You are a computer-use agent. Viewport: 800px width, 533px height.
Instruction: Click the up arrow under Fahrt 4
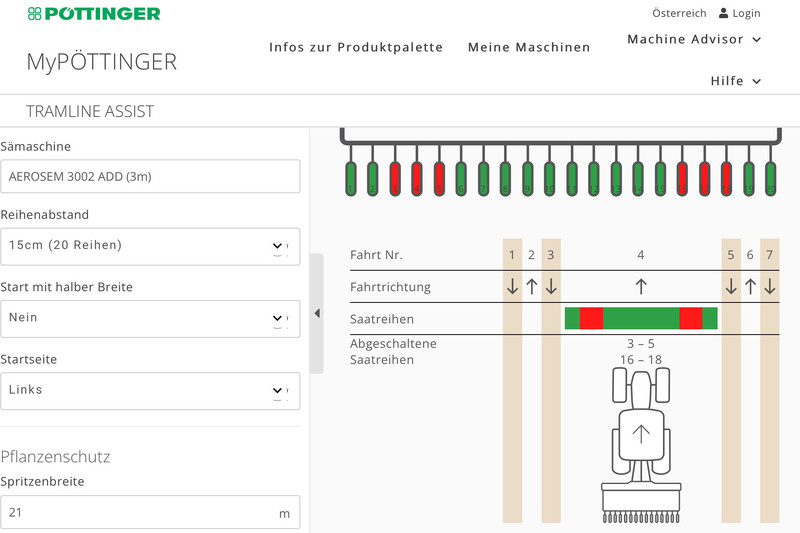(641, 287)
